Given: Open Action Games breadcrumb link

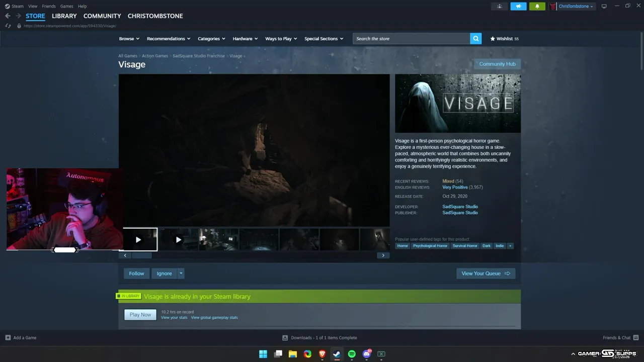Looking at the screenshot, I should pos(155,56).
